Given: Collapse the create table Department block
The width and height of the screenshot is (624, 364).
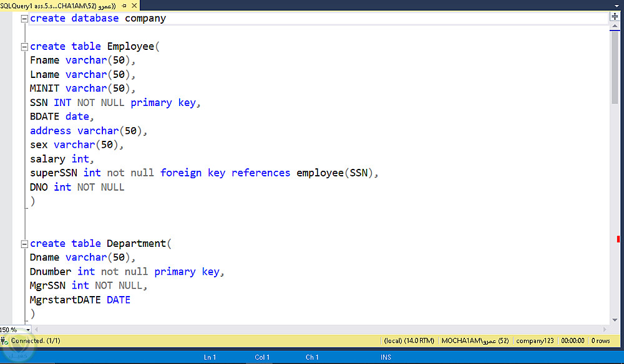Looking at the screenshot, I should 24,244.
